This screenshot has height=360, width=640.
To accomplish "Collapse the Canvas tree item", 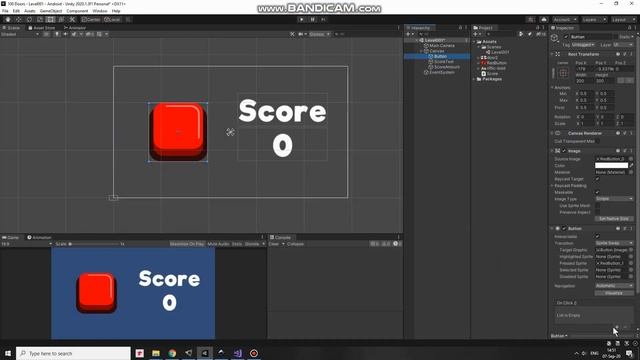I will pos(422,51).
